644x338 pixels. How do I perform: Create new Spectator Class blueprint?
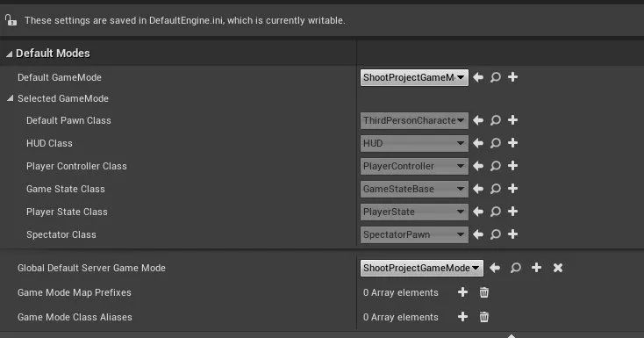click(512, 234)
